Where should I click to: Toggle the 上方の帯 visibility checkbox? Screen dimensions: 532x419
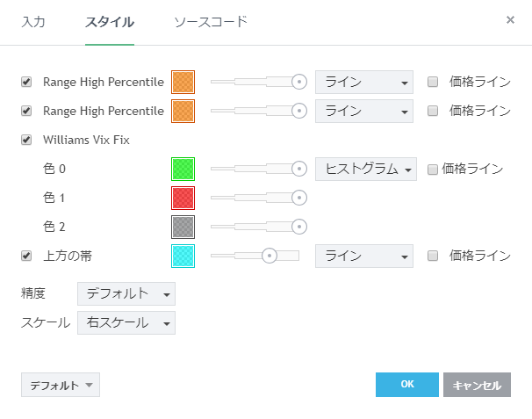pyautogui.click(x=26, y=256)
